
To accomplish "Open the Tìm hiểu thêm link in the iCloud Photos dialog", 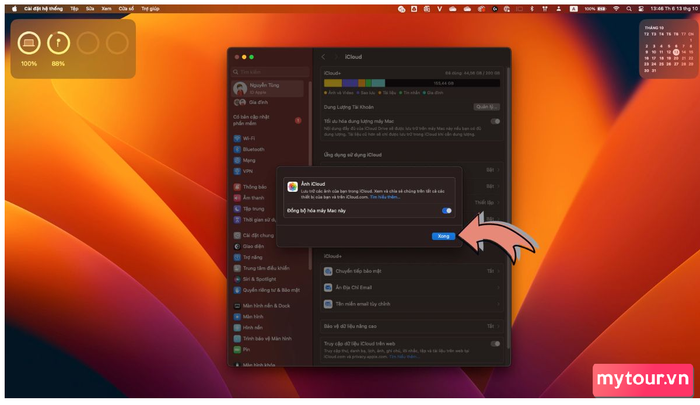I will (x=385, y=196).
